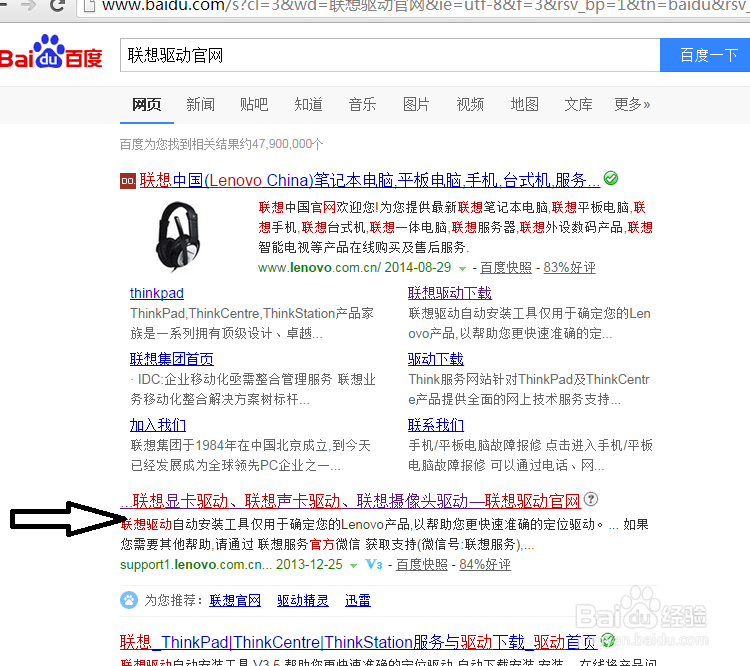The image size is (750, 666).
Task: Click the 百度一下 search button
Action: pos(705,55)
